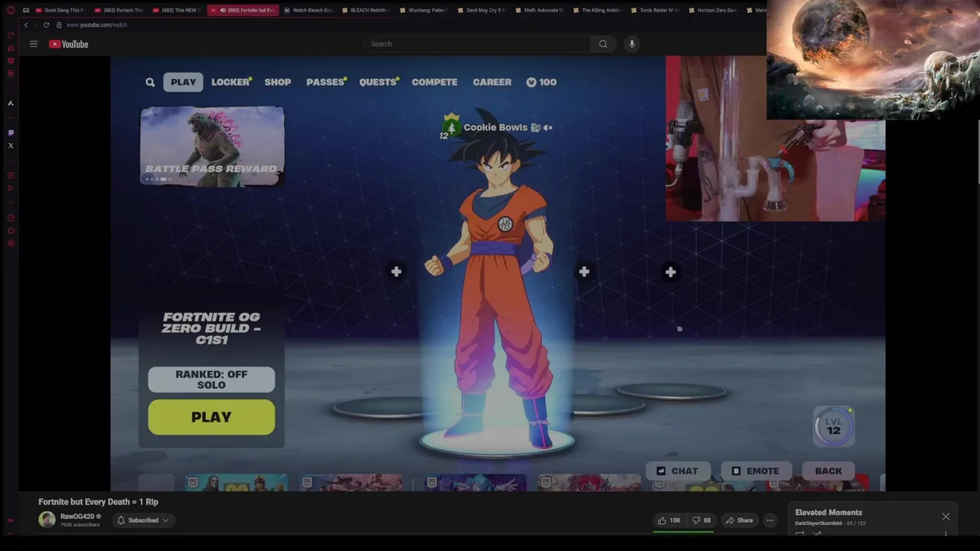
Task: Click the muted speaker icon beside Cookie Bowls
Action: [547, 128]
